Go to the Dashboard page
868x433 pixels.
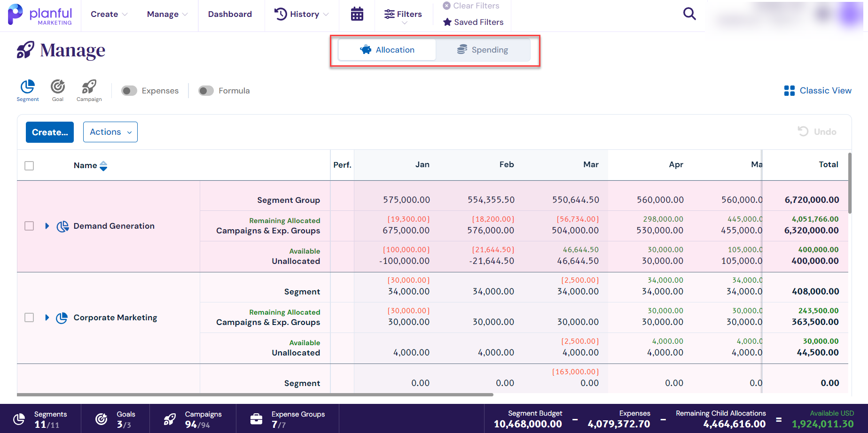(230, 14)
